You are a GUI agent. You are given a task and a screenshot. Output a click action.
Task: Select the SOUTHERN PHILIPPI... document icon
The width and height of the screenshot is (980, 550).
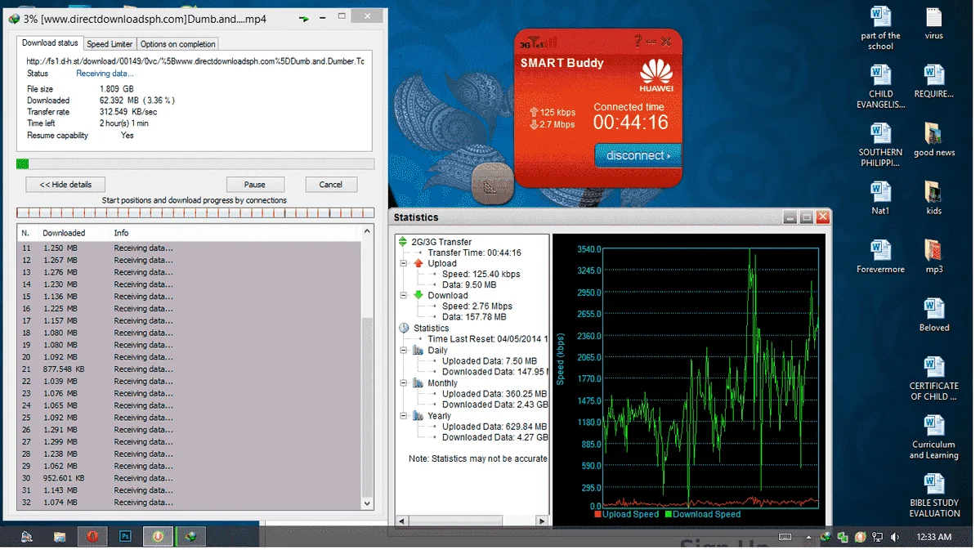click(880, 145)
